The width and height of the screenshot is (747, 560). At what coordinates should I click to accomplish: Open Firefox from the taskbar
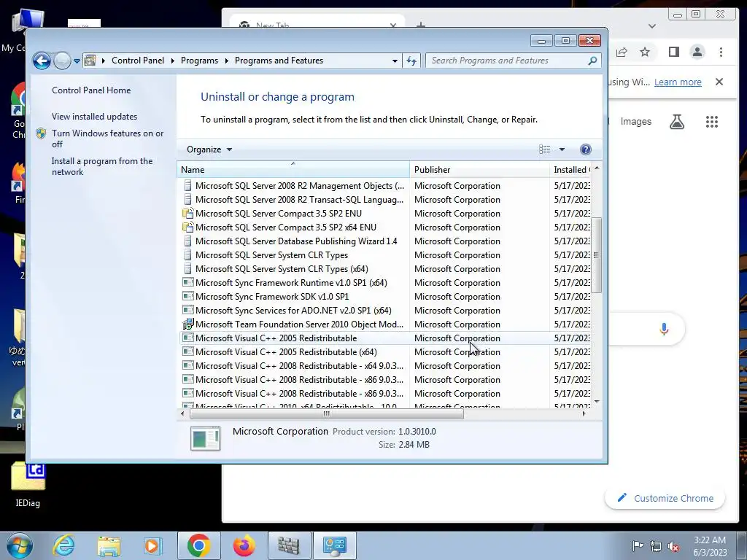[x=244, y=545]
